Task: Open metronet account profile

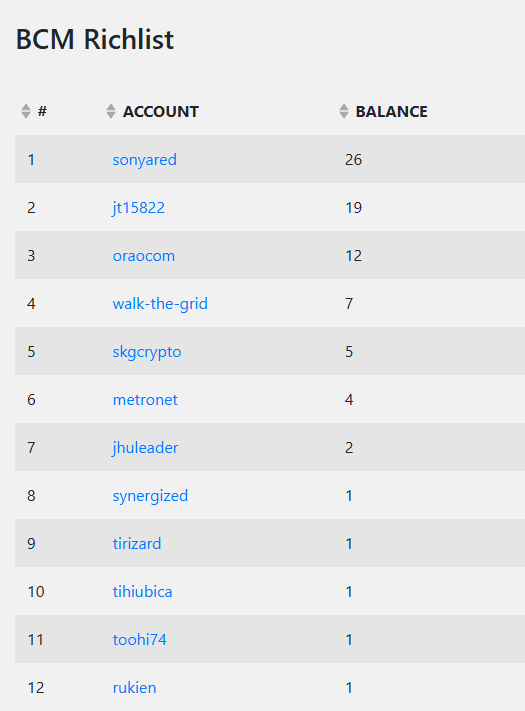Action: tap(145, 400)
